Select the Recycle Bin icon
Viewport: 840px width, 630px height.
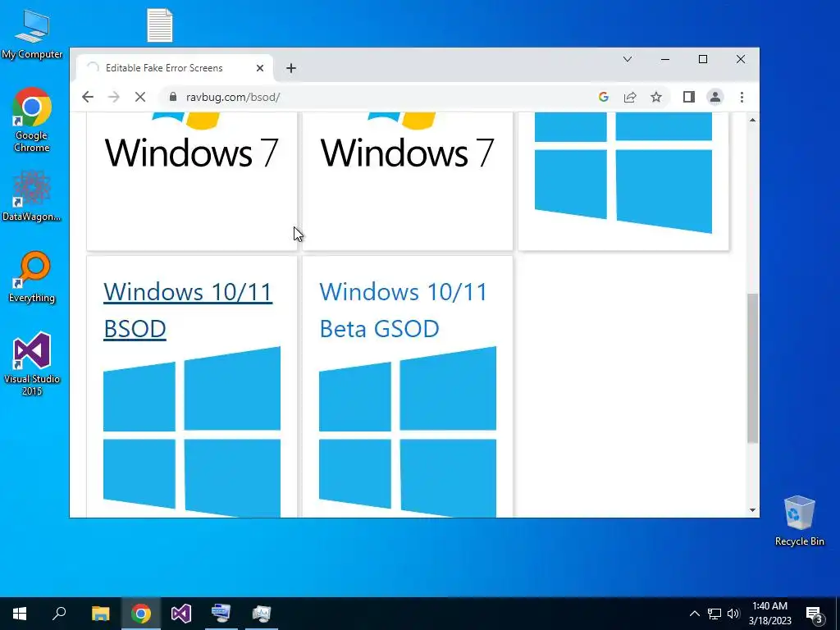tap(799, 521)
